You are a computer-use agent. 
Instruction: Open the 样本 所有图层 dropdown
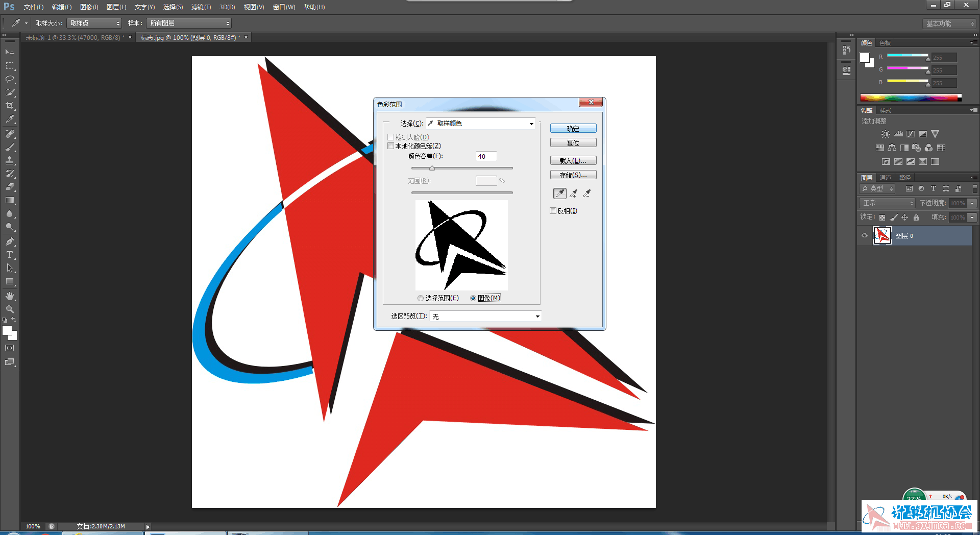[x=189, y=23]
